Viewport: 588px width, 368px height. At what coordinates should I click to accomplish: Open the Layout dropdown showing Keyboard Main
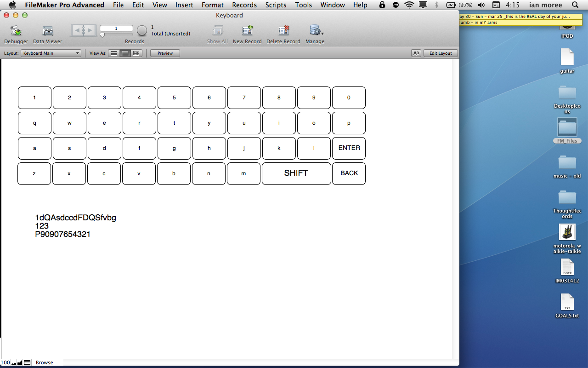pos(51,53)
